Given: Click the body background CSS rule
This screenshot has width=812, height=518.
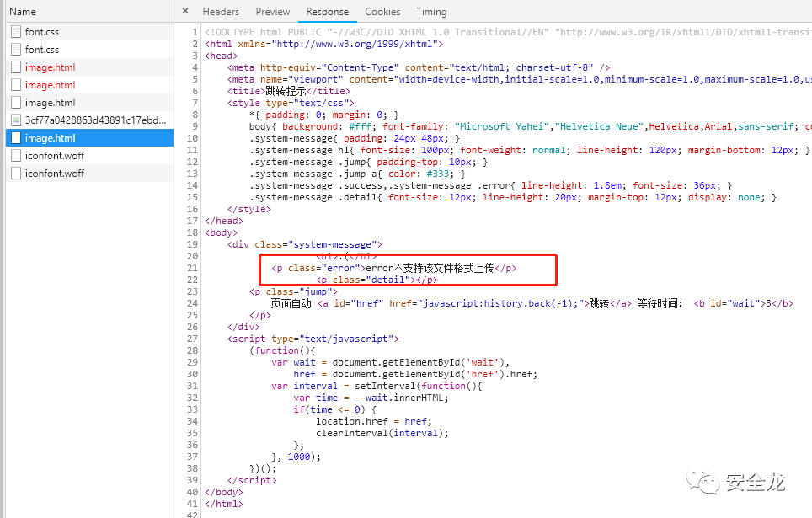Looking at the screenshot, I should point(531,126).
